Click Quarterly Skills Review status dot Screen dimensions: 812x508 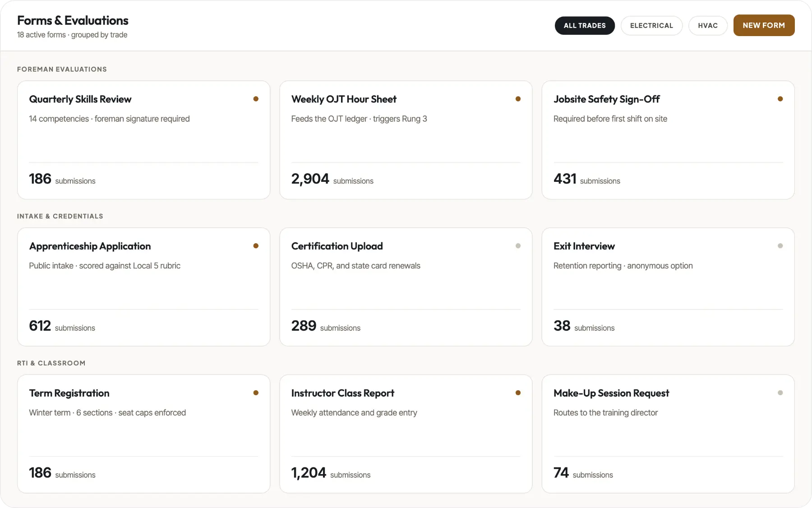(256, 99)
